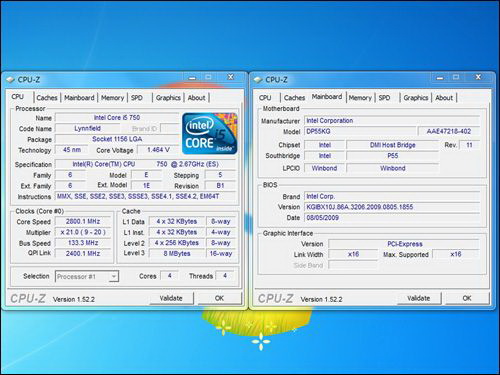Click the Specification field with 2.67GHz (ES)
This screenshot has height=375, width=500.
146,164
